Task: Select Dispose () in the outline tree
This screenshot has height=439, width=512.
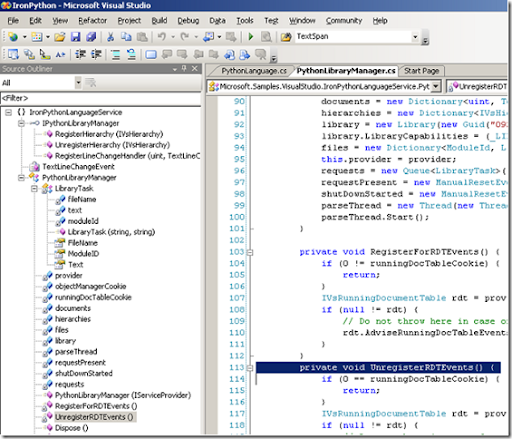Action: coord(71,428)
